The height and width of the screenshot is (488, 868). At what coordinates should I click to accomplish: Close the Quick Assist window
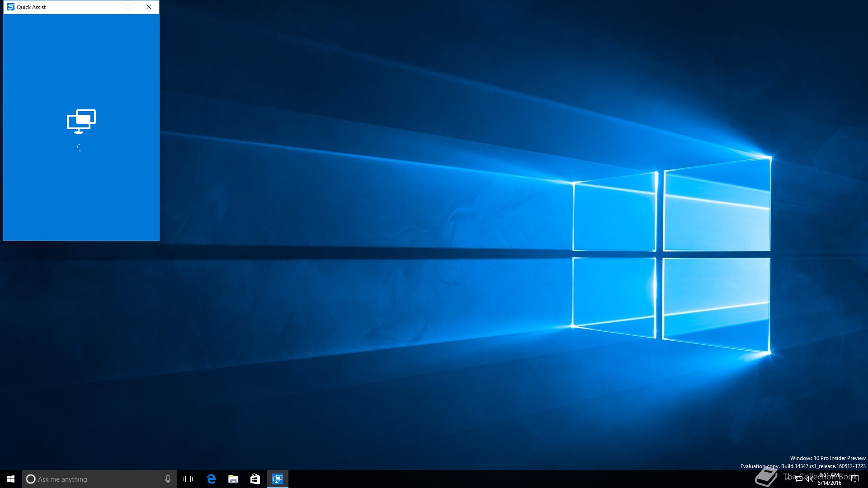point(149,7)
